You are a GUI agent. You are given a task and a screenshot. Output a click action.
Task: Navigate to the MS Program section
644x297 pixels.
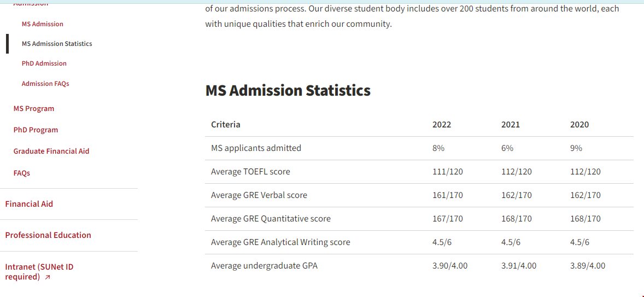tap(34, 109)
